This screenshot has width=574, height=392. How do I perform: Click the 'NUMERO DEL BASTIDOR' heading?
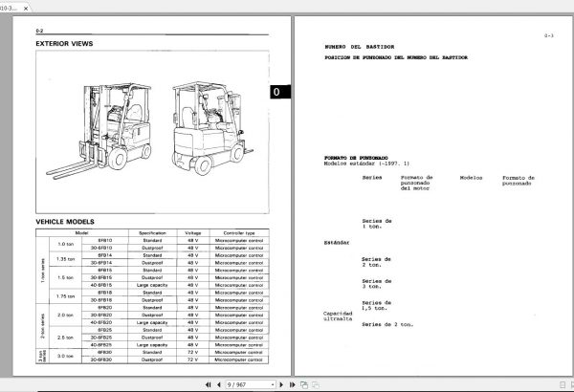pos(360,47)
